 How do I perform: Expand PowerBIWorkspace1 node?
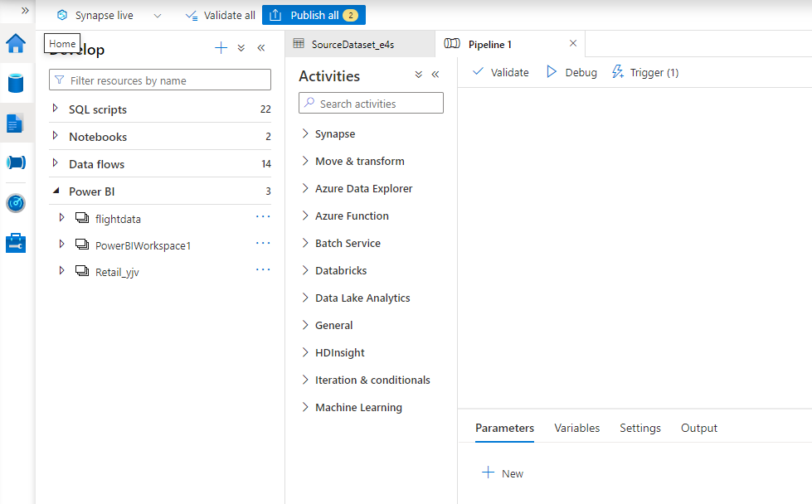tap(61, 244)
